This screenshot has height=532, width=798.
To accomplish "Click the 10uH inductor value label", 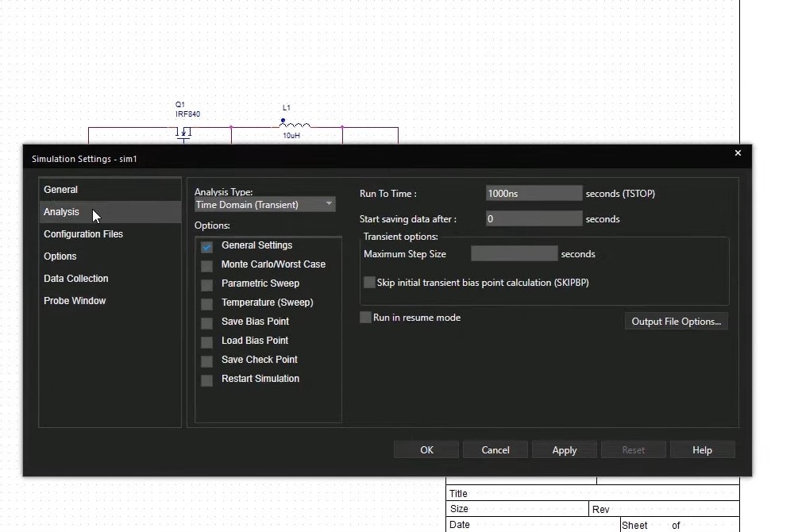I will pos(291,136).
